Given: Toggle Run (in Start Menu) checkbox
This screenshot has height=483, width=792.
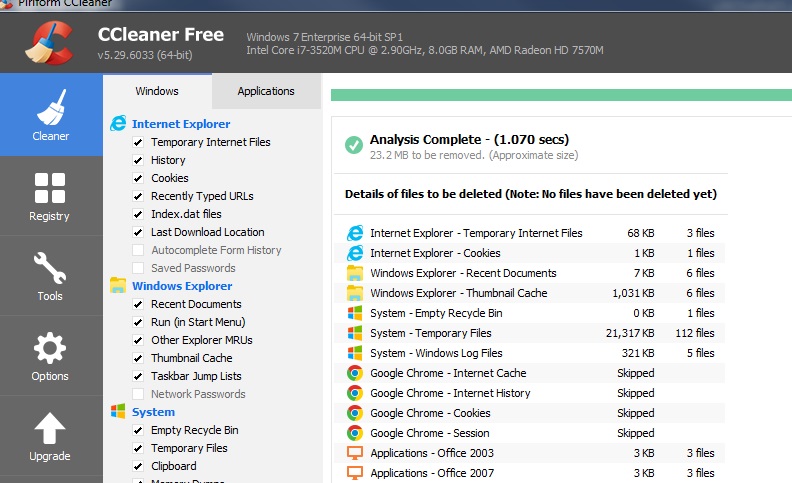Looking at the screenshot, I should (x=138, y=322).
